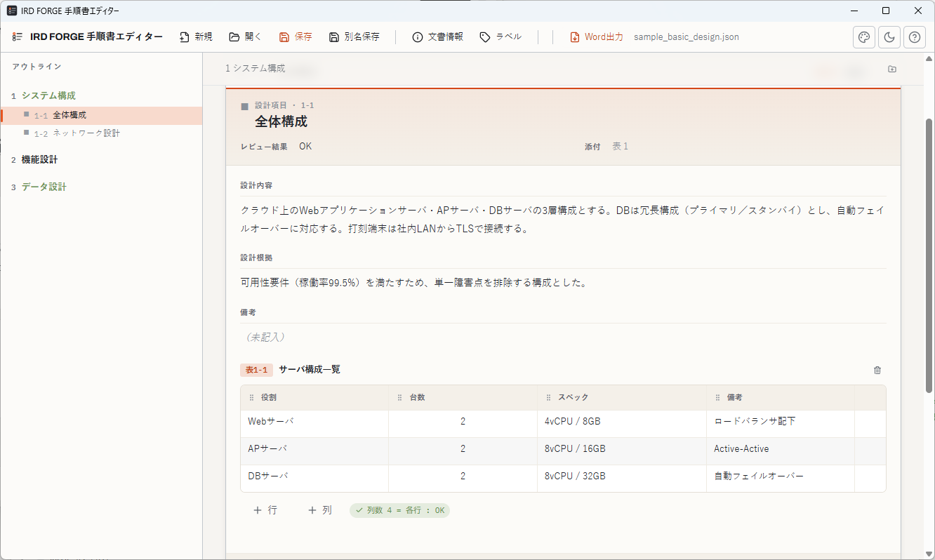This screenshot has width=935, height=560.
Task: Open 1-2 ネットワーク設計 in outline
Action: tap(101, 133)
